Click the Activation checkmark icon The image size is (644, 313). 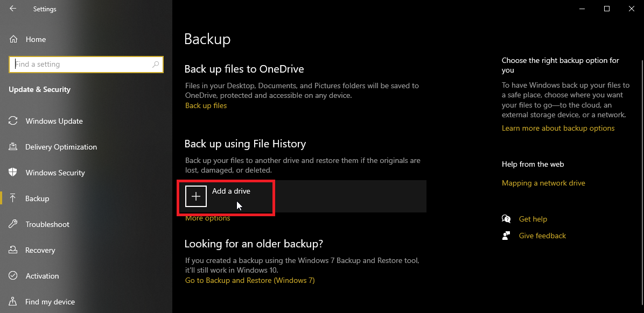(x=13, y=276)
